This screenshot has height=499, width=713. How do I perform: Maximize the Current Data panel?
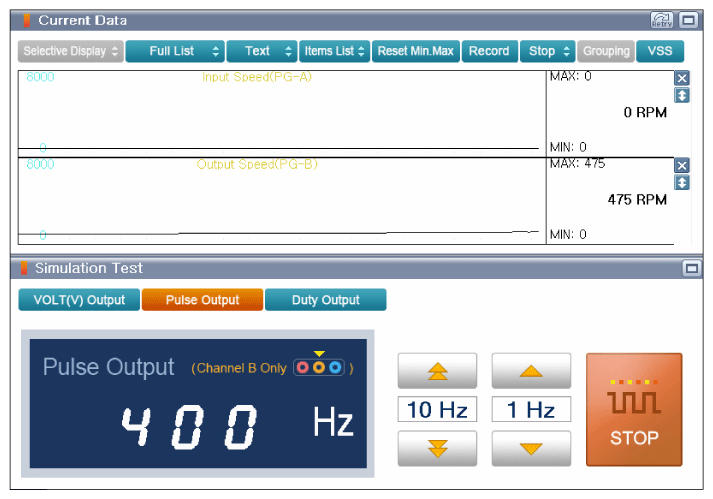pos(688,20)
